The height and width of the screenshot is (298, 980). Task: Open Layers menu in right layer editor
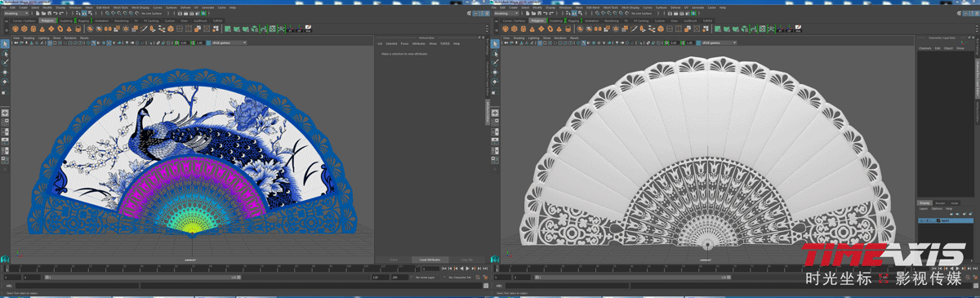[924, 209]
